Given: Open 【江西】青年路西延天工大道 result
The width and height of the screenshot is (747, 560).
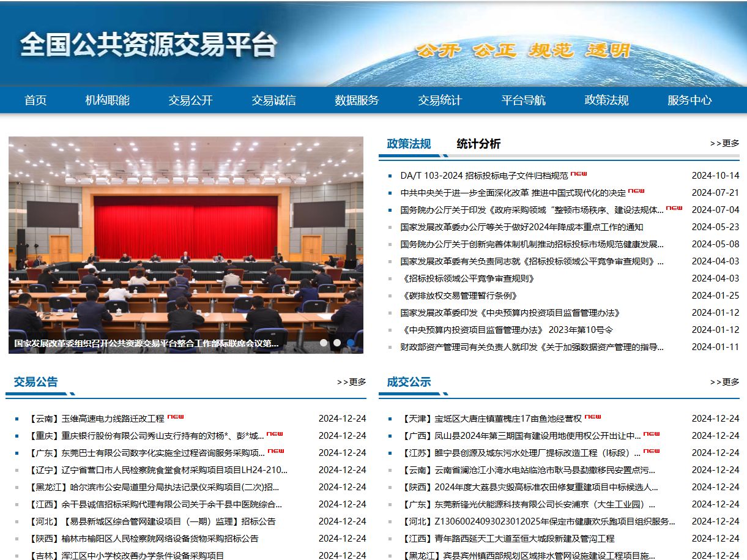Looking at the screenshot, I should point(508,539).
